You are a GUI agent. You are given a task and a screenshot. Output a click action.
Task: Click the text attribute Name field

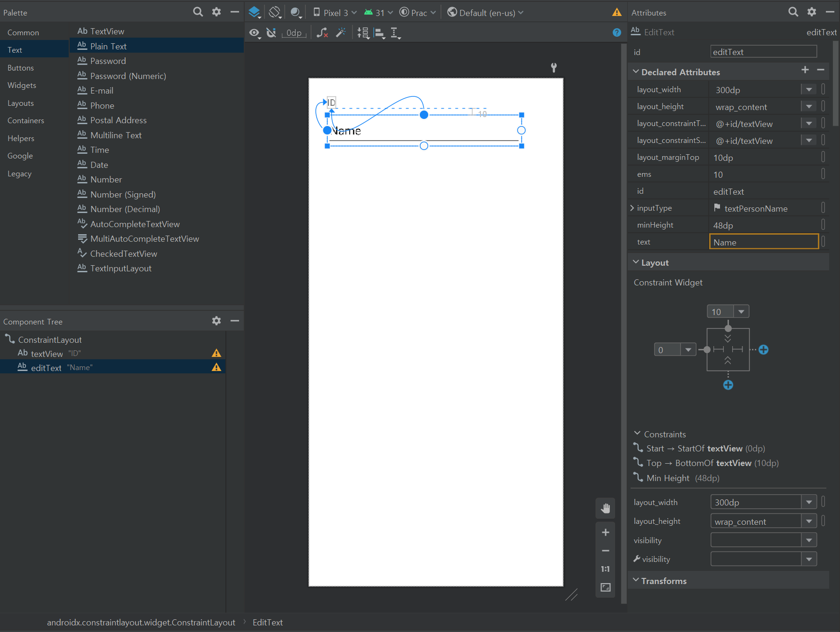click(764, 242)
